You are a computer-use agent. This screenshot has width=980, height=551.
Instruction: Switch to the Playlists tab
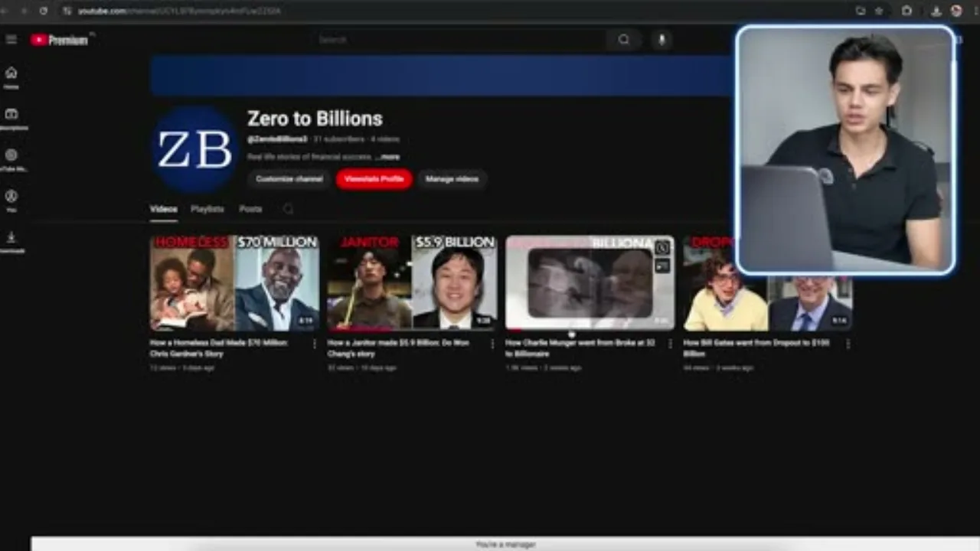click(207, 209)
